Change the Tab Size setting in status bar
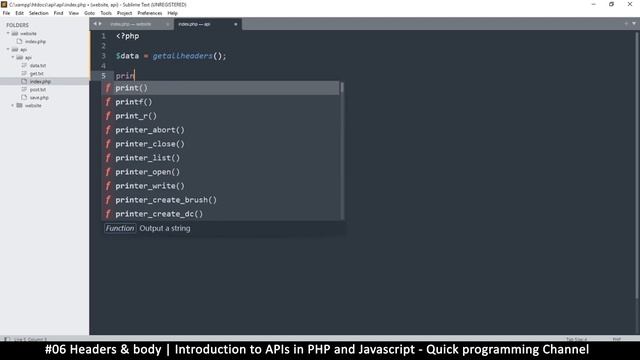 (x=576, y=339)
